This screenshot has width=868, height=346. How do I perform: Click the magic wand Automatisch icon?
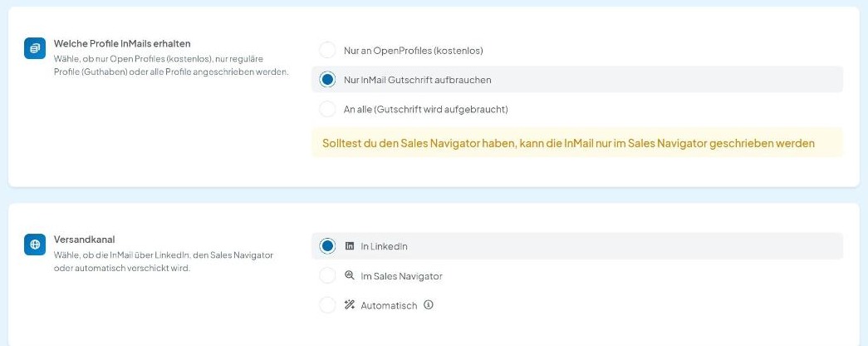(350, 304)
